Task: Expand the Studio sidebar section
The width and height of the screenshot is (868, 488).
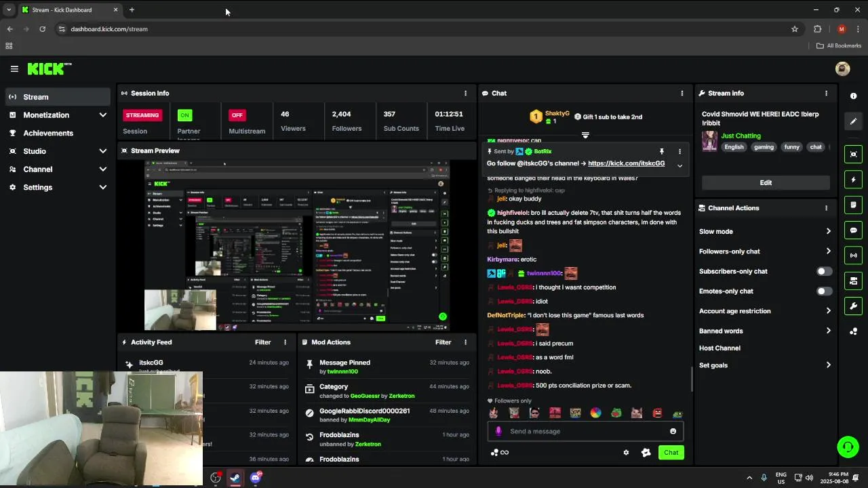Action: coord(102,151)
